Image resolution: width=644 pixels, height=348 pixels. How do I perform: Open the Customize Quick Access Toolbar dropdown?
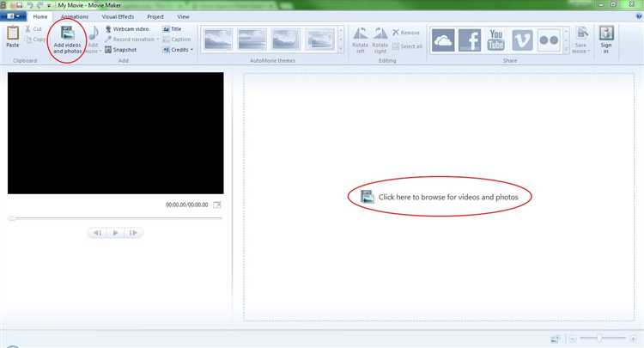point(49,6)
